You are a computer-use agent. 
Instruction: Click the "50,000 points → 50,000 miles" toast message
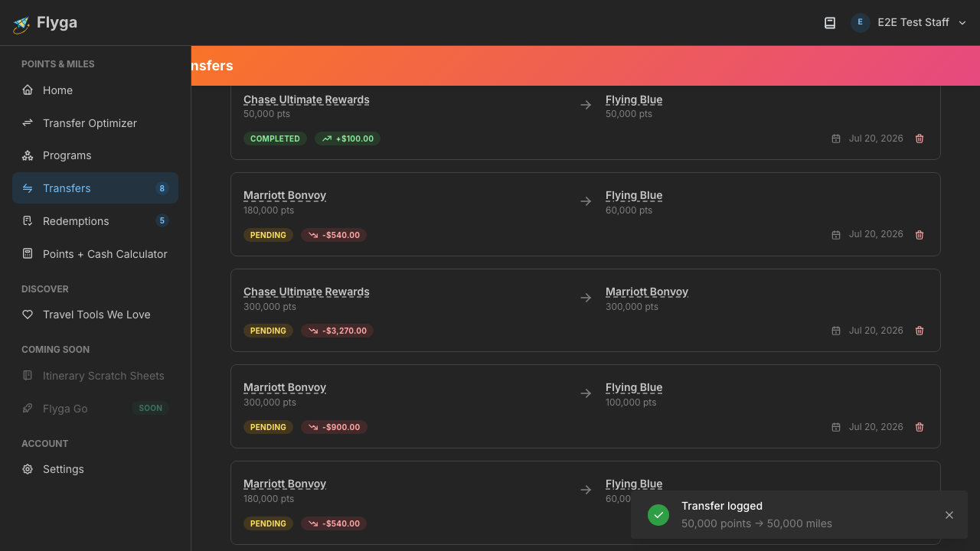(756, 523)
